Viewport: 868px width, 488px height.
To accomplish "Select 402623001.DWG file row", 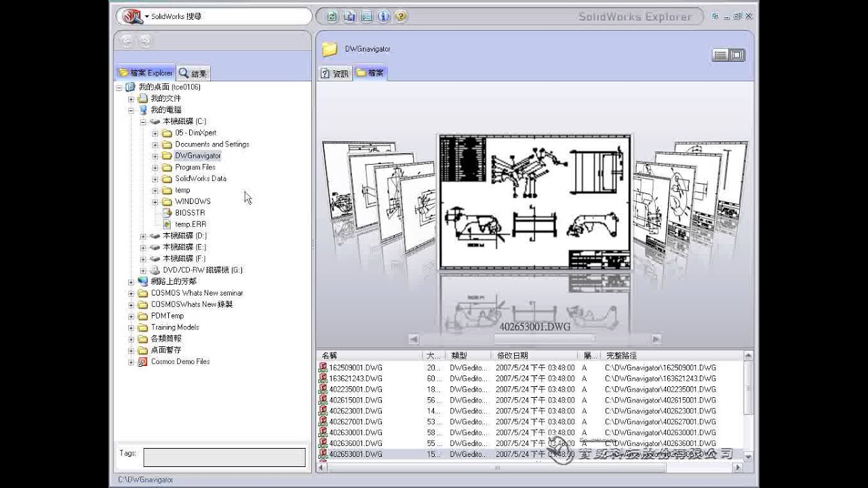I will pos(530,411).
